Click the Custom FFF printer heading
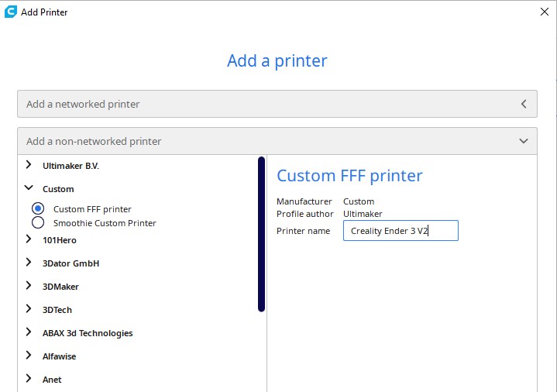 point(349,176)
